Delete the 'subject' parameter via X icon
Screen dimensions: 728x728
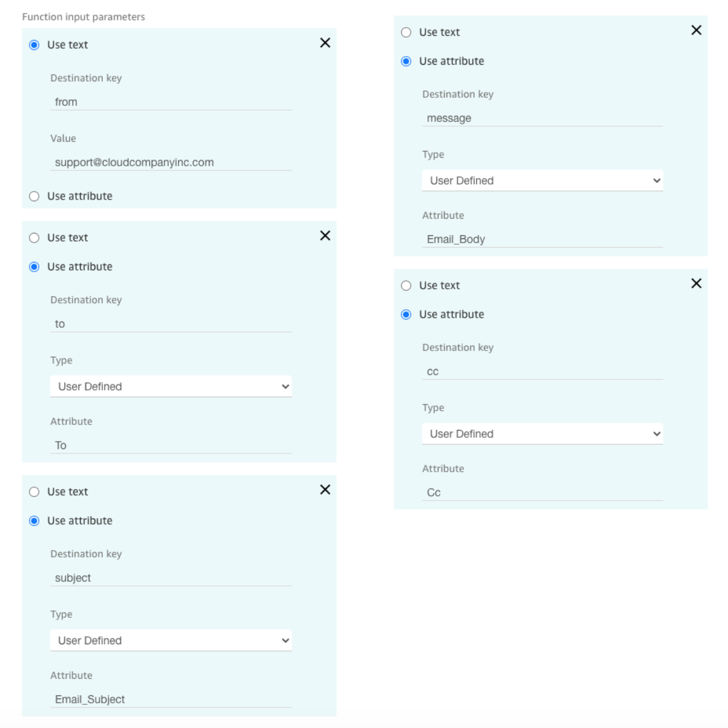click(325, 490)
